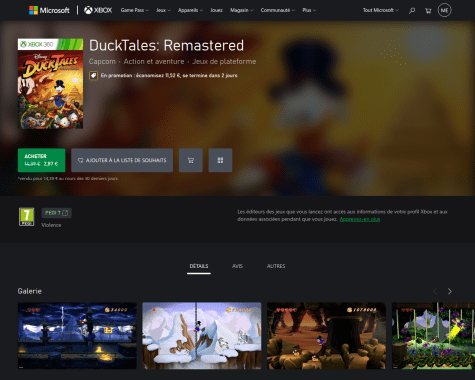
Task: Click the PEGI 7 rating badge image
Action: [26, 217]
